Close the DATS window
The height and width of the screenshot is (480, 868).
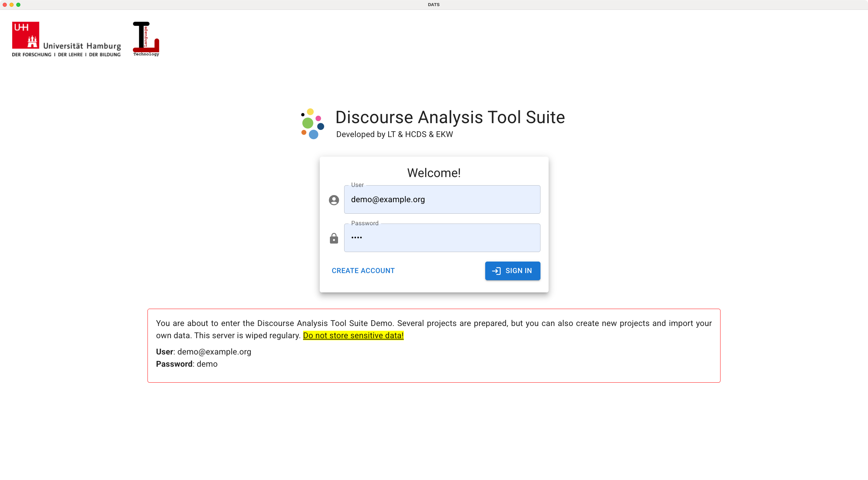(x=5, y=5)
